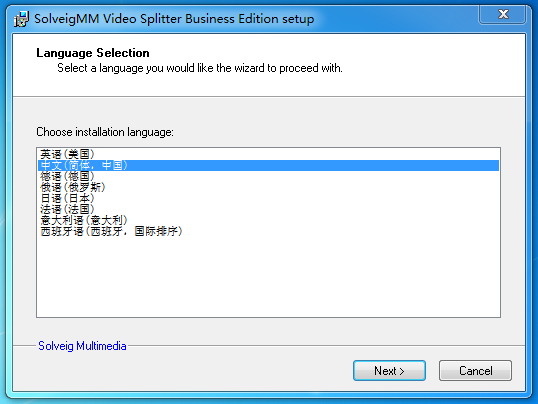Select 意大利语(意大利) Italian list item
This screenshot has height=404, width=538.
coord(268,220)
